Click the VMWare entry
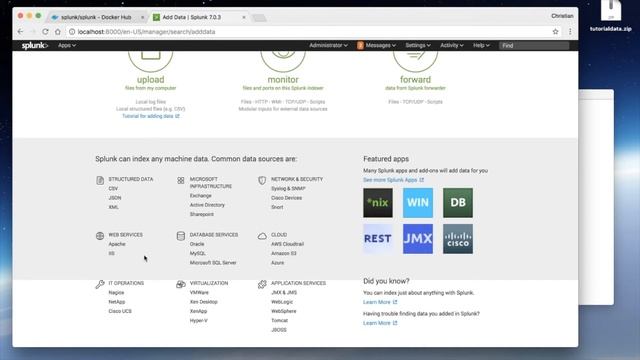 click(199, 293)
